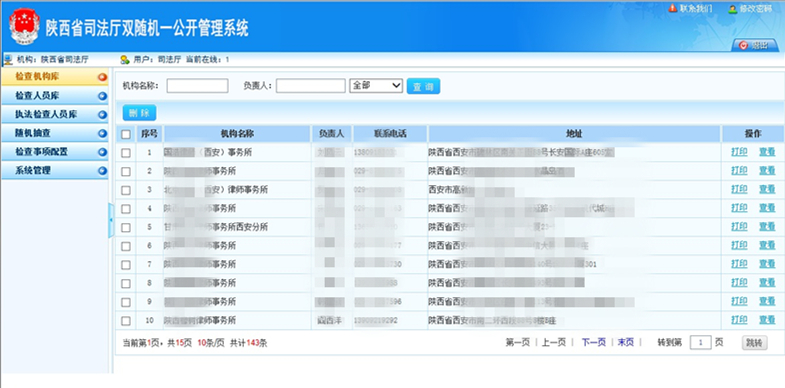Click row 5 name ending 事务所西安分所
The height and width of the screenshot is (388, 785).
click(216, 227)
